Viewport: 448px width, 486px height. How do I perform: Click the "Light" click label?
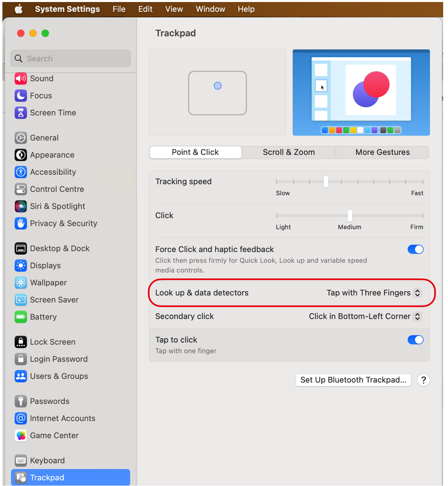283,227
